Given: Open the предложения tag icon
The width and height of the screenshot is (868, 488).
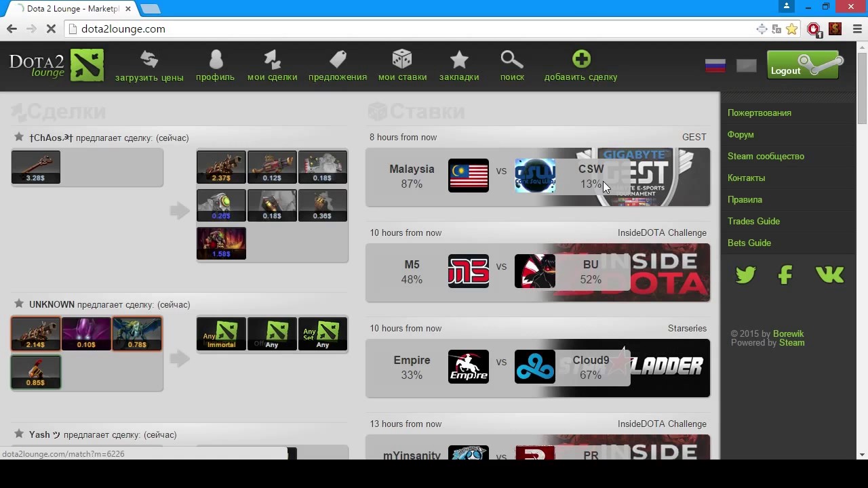Looking at the screenshot, I should (x=338, y=60).
